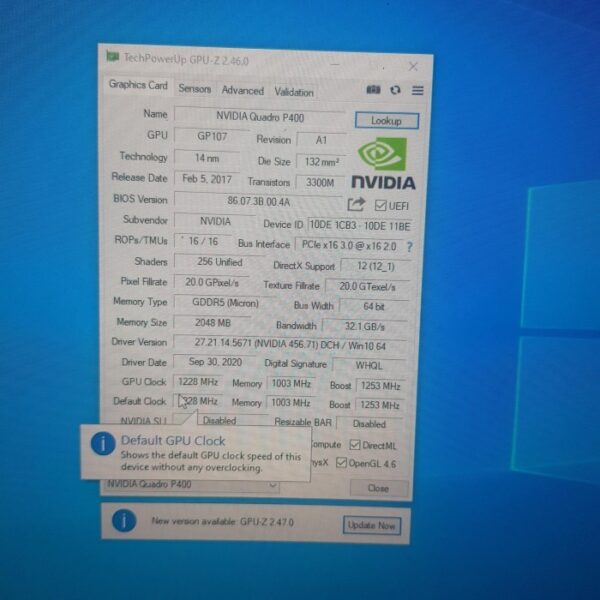Click the ROPs/TMUs field showing 16 / 16
The height and width of the screenshot is (600, 600).
pos(203,241)
